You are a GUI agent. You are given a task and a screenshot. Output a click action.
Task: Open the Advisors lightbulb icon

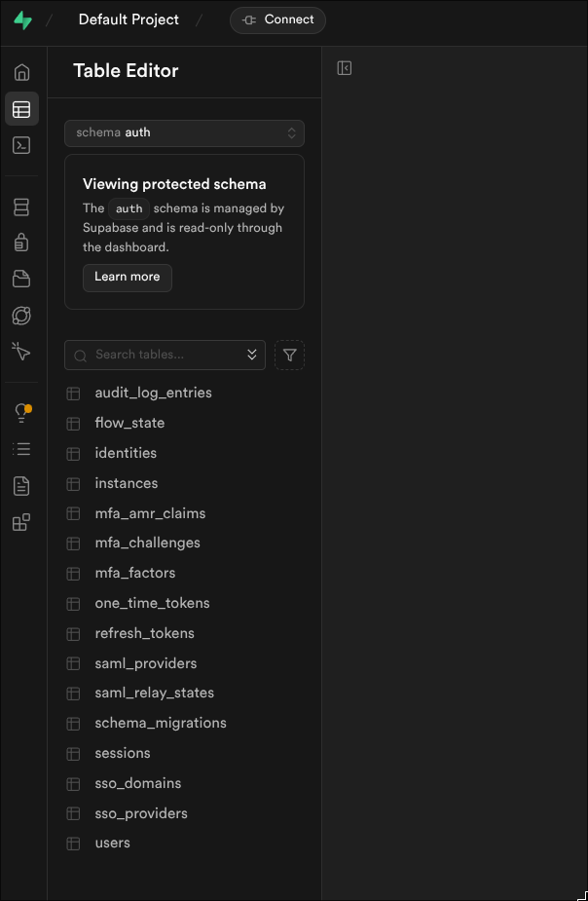point(21,413)
